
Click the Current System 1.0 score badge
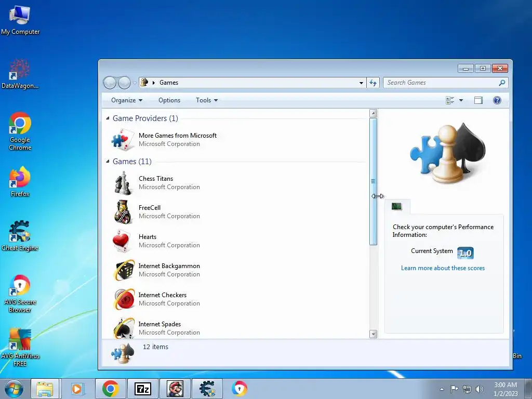[465, 253]
